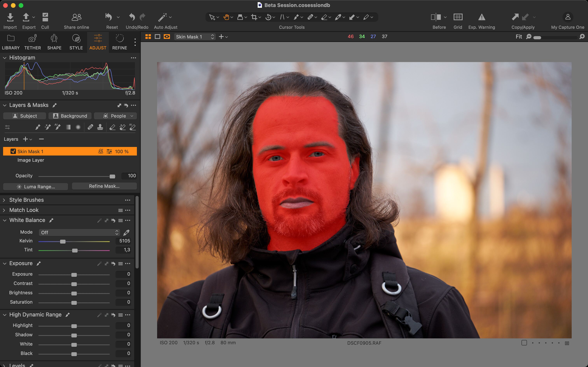
Task: Click the Background mask button
Action: pyautogui.click(x=70, y=116)
